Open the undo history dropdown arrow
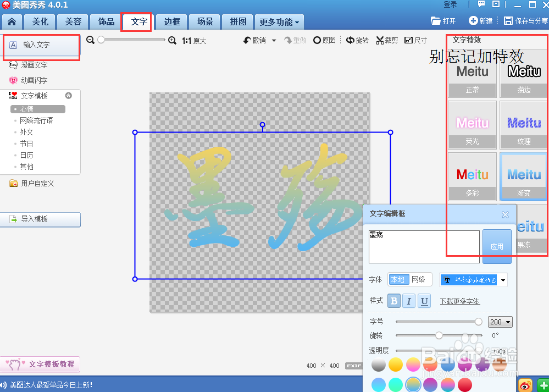The width and height of the screenshot is (549, 392). pos(274,40)
